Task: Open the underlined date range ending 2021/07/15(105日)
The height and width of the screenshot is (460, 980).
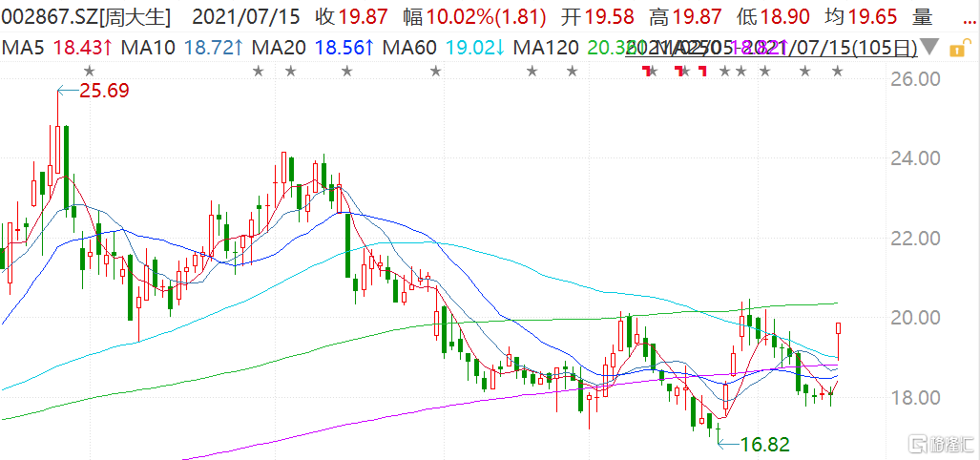Action: coord(771,48)
